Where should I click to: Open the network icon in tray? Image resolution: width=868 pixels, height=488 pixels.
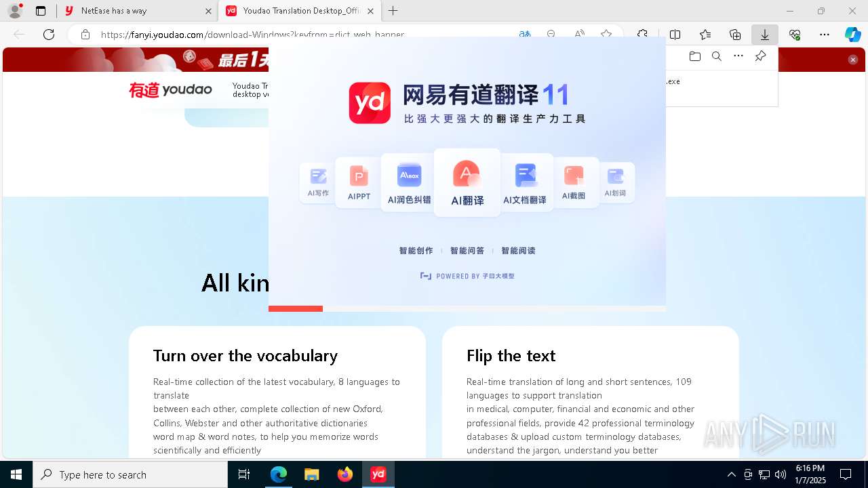tap(764, 474)
